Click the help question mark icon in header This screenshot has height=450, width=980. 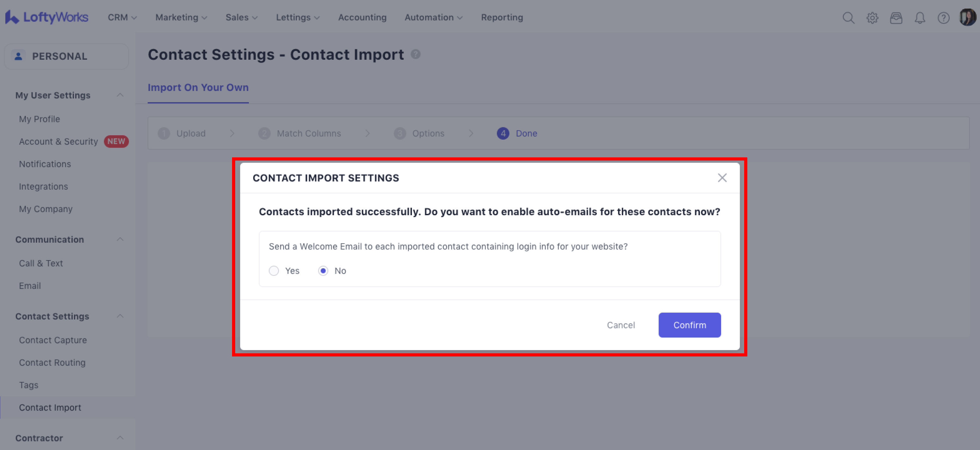tap(943, 18)
